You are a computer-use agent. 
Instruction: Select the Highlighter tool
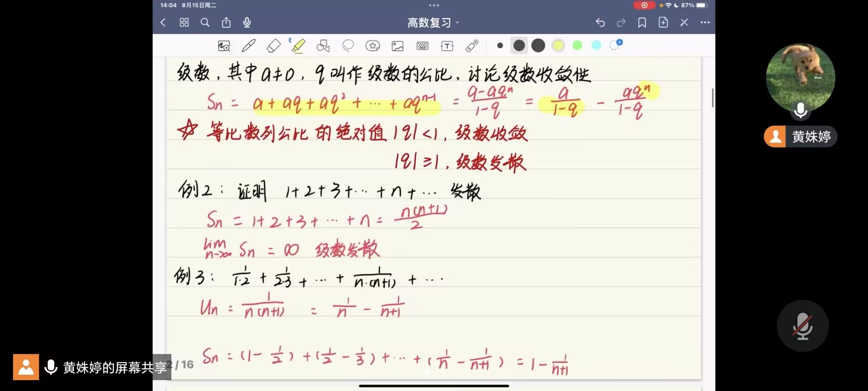298,46
